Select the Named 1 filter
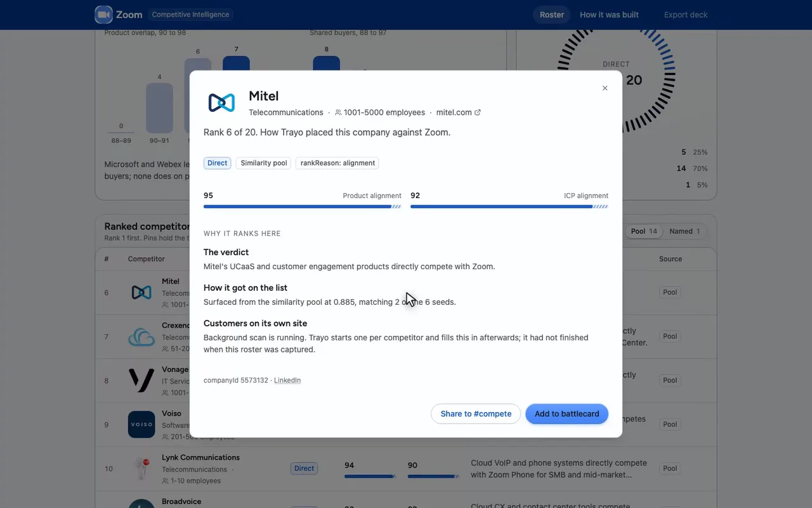812x508 pixels. [x=684, y=231]
